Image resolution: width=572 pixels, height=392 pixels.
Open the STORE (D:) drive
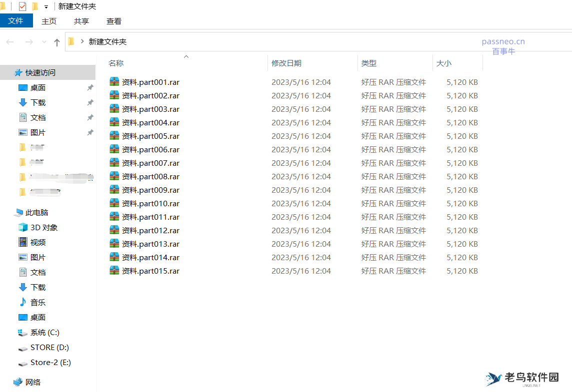pos(49,347)
